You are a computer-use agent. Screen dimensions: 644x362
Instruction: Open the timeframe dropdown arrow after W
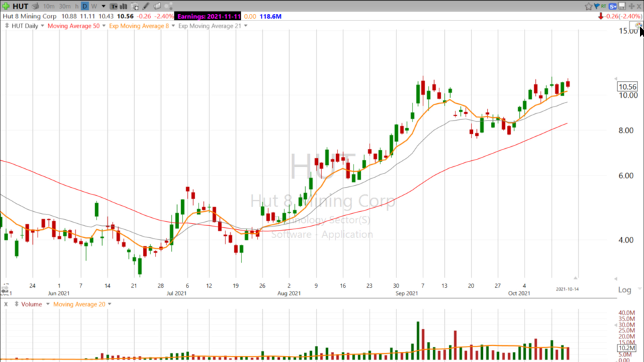click(x=103, y=6)
